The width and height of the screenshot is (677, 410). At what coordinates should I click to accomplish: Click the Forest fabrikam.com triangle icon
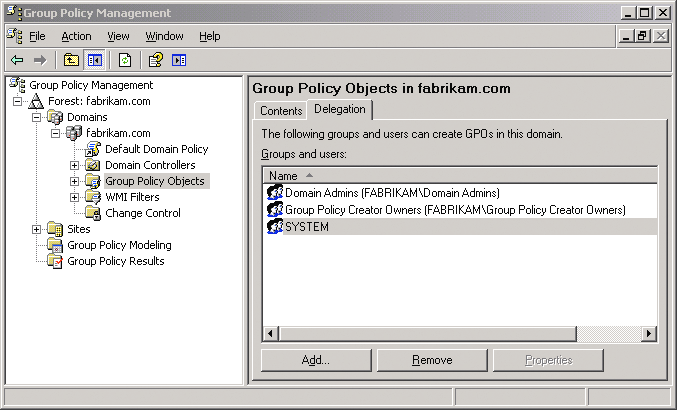coord(36,101)
